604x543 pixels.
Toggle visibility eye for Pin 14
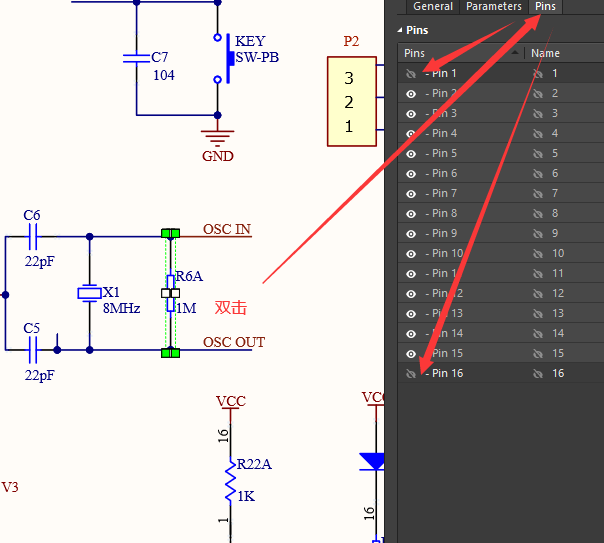(x=411, y=334)
